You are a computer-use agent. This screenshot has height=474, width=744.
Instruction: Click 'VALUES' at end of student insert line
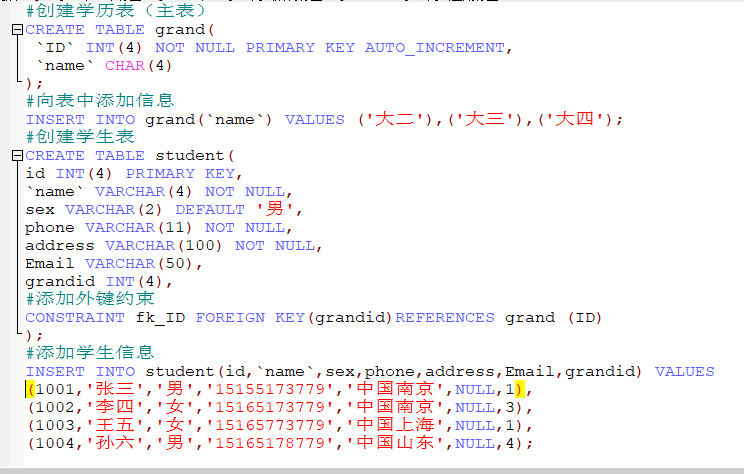684,372
